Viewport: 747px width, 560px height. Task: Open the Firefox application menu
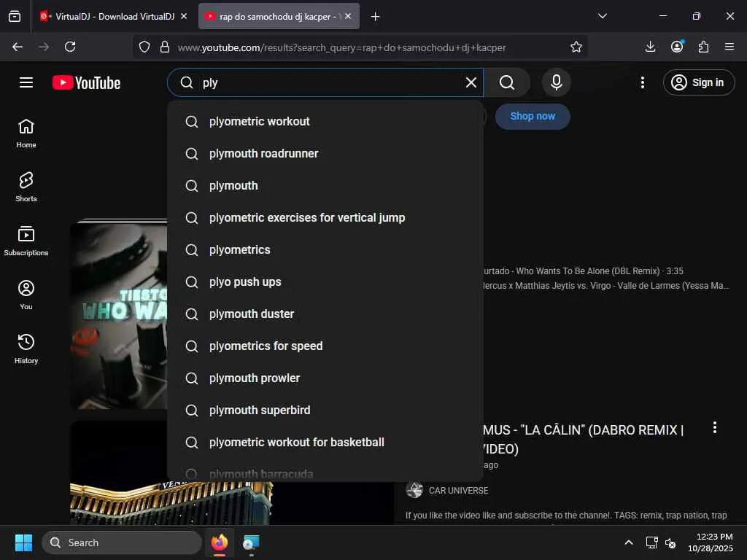(x=729, y=47)
